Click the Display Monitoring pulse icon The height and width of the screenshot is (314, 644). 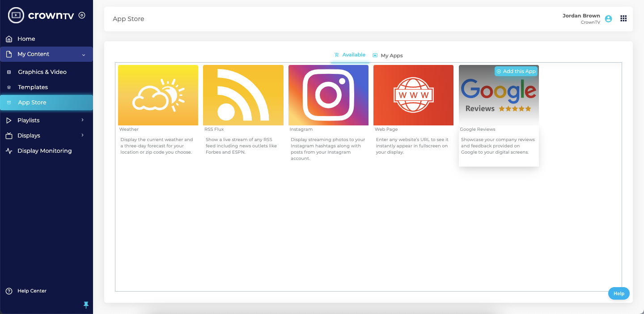pyautogui.click(x=9, y=151)
